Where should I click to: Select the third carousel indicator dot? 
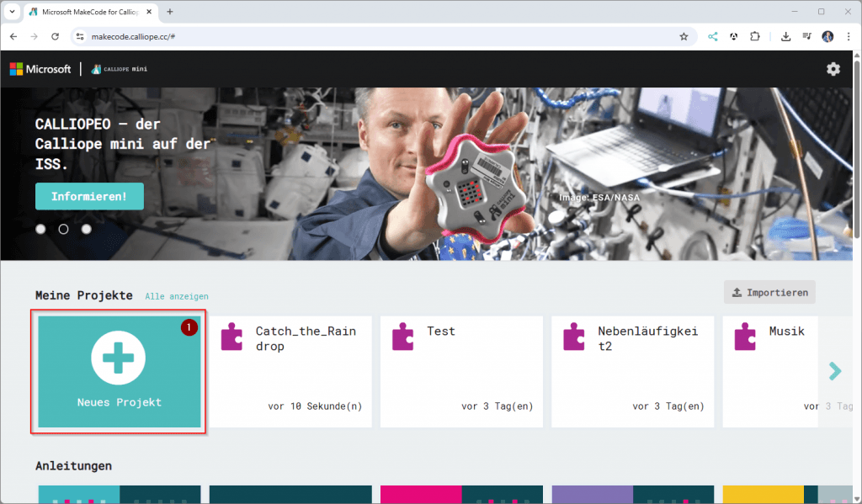86,228
